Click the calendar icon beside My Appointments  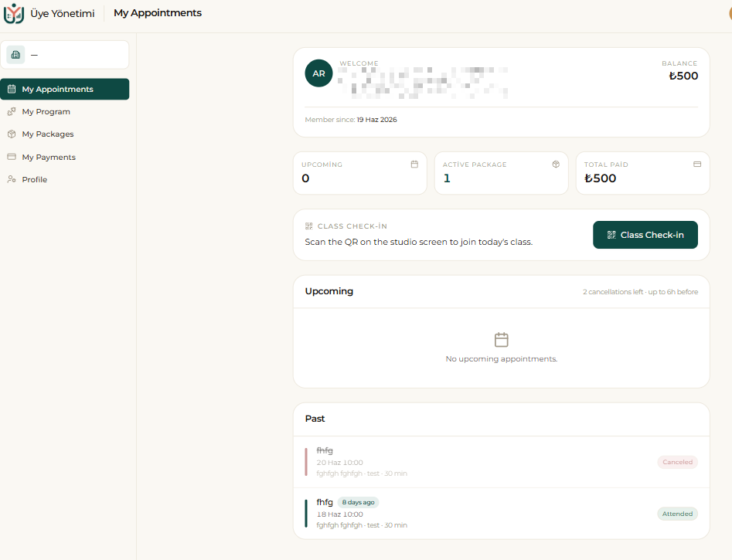12,89
